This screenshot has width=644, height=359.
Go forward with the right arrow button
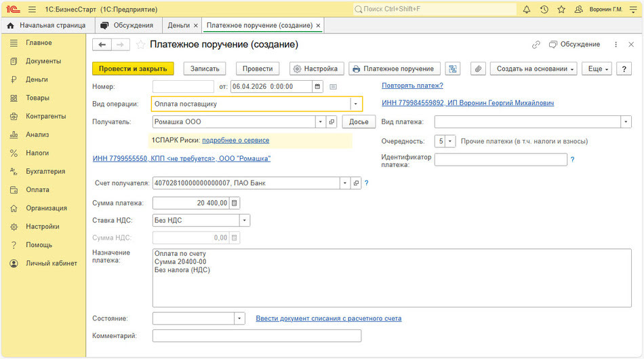[x=121, y=44]
